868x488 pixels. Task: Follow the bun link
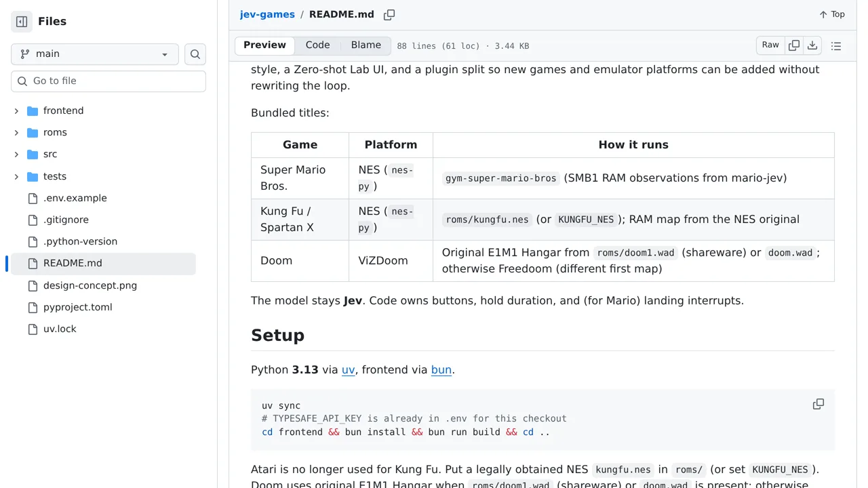(x=441, y=369)
